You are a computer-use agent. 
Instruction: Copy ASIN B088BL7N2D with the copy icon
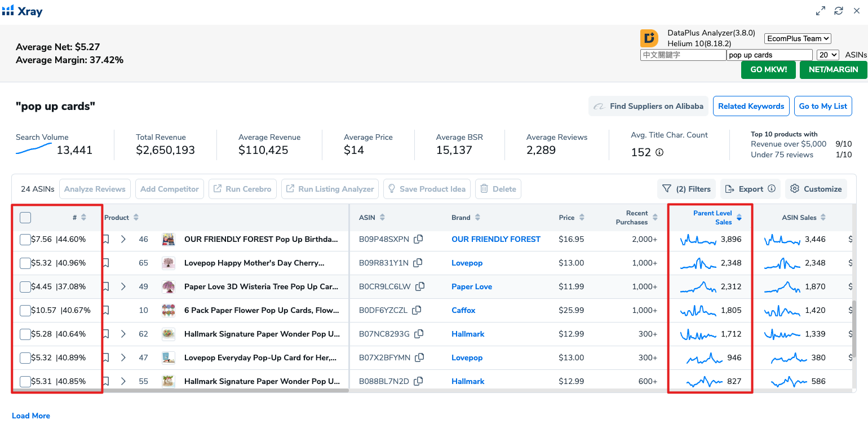[418, 381]
